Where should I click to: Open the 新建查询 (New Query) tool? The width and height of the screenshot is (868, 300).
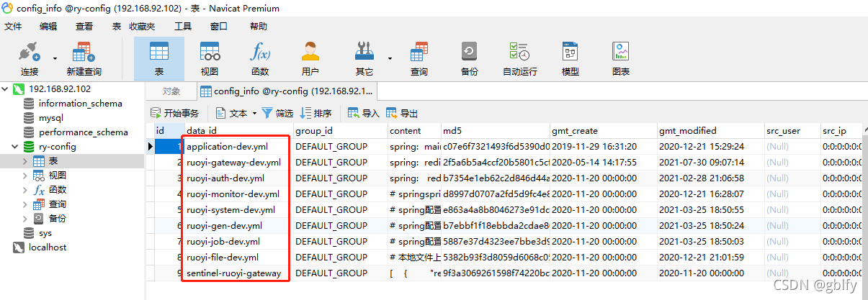tap(84, 58)
